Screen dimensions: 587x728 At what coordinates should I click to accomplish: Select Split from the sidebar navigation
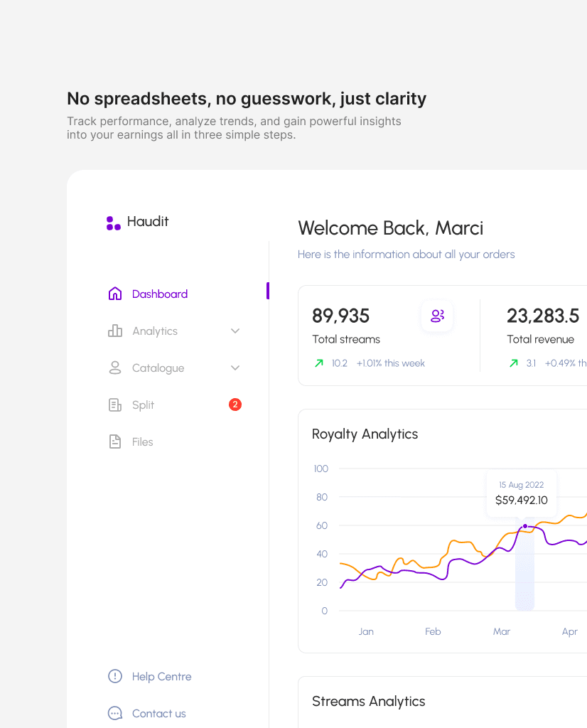point(142,405)
